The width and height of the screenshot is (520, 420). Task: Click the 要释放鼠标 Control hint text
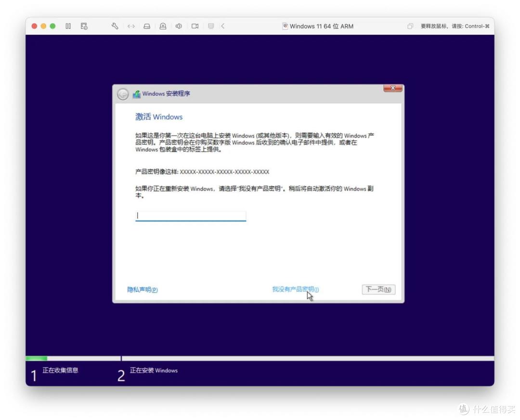click(455, 26)
